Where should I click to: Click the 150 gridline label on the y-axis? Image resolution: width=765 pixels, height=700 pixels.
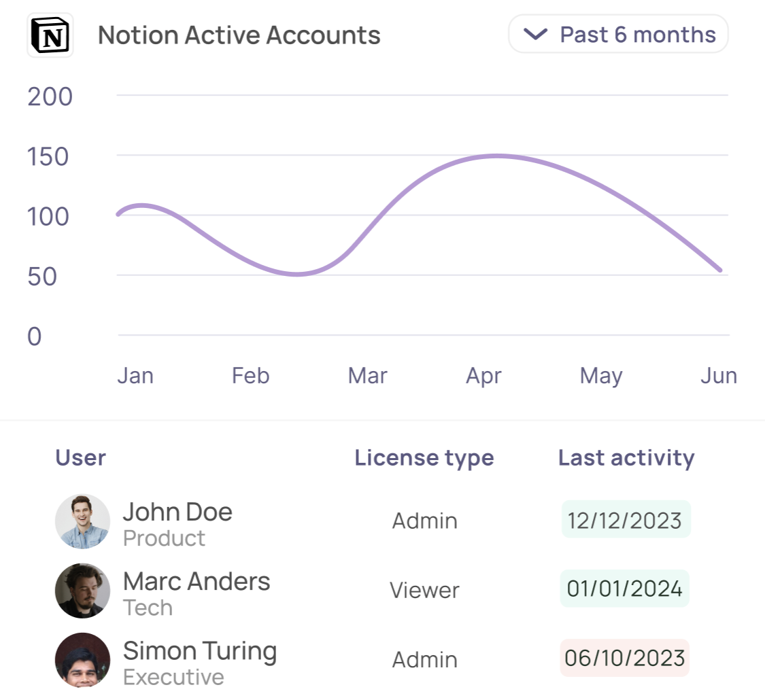[50, 157]
